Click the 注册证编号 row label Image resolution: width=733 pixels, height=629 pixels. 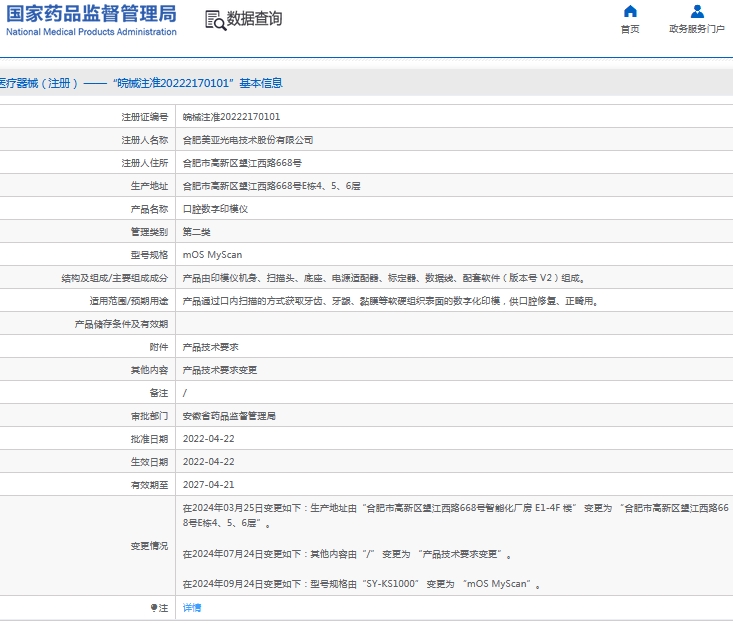pyautogui.click(x=144, y=117)
